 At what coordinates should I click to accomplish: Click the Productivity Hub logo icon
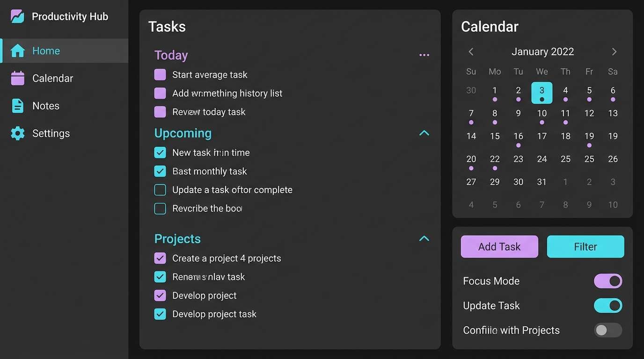point(17,16)
